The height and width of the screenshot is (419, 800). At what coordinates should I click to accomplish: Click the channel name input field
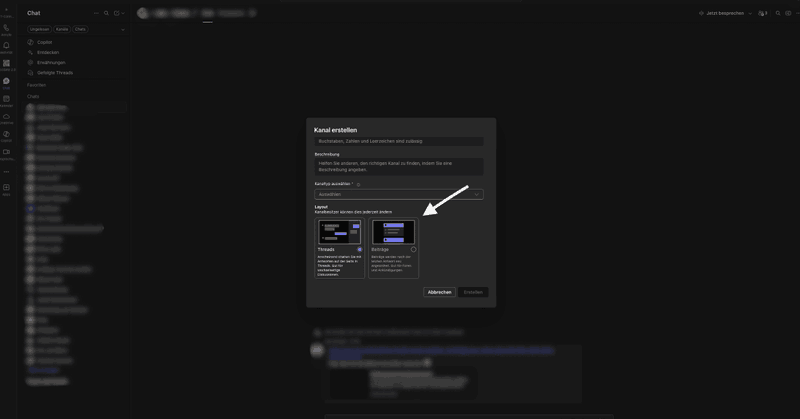399,141
